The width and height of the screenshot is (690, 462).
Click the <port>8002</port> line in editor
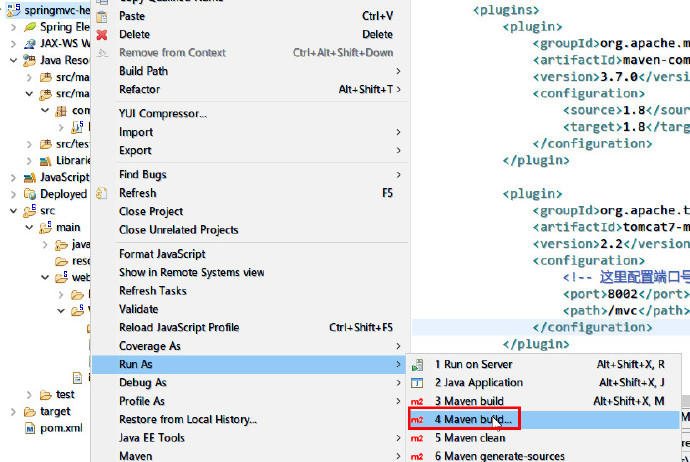(x=626, y=294)
